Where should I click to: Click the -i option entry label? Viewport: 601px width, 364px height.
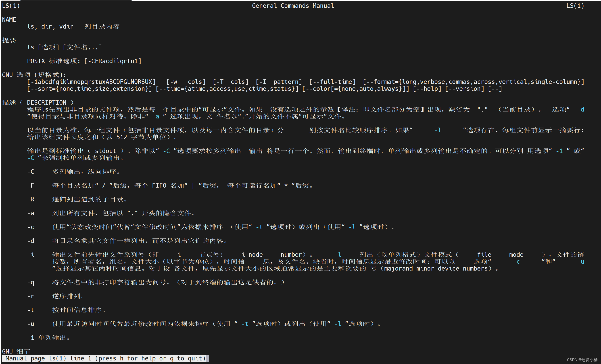(31, 255)
